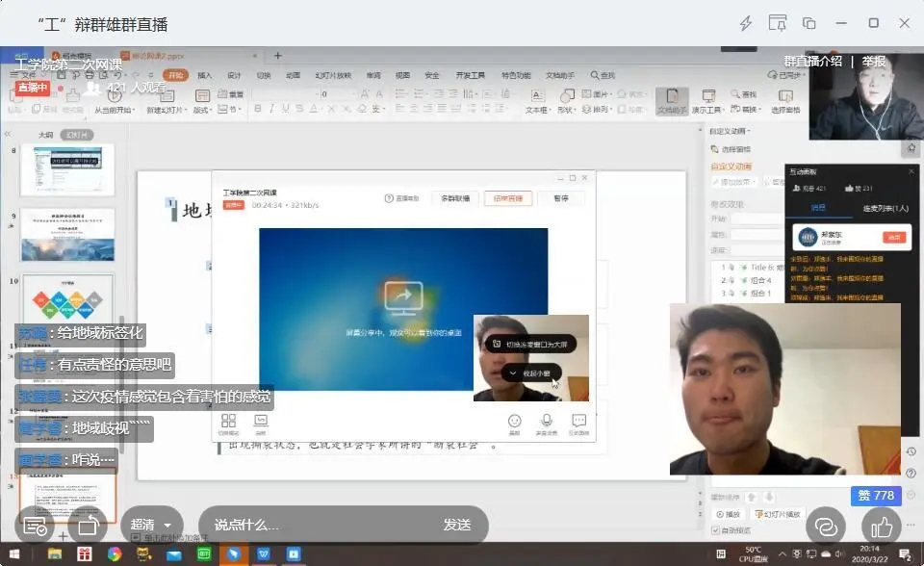Select the slide 10 thumbnail with colored diamonds
924x566 pixels.
(x=67, y=299)
